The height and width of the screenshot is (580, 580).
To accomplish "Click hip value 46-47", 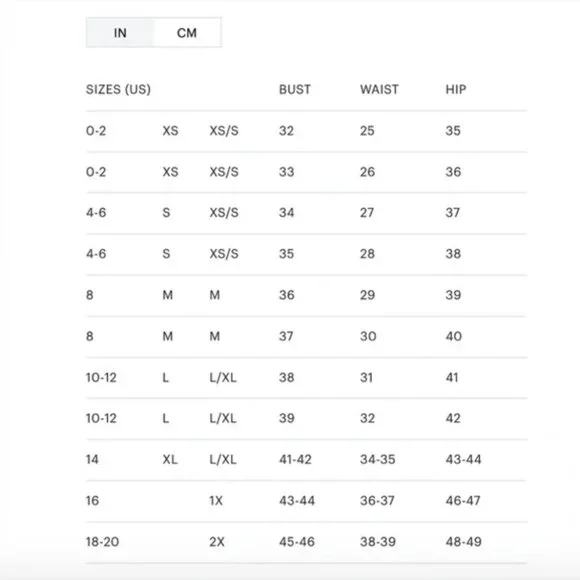I will (x=463, y=501).
